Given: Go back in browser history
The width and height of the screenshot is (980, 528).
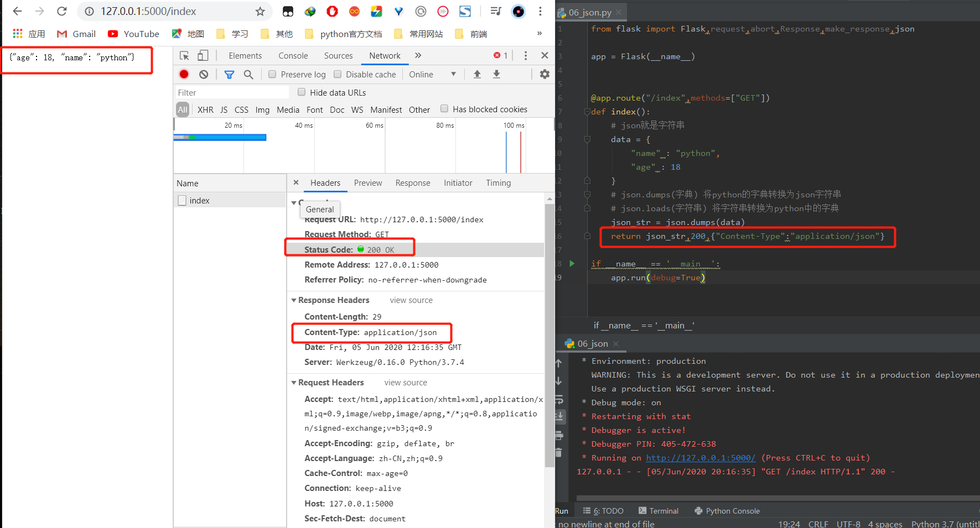Looking at the screenshot, I should click(17, 11).
